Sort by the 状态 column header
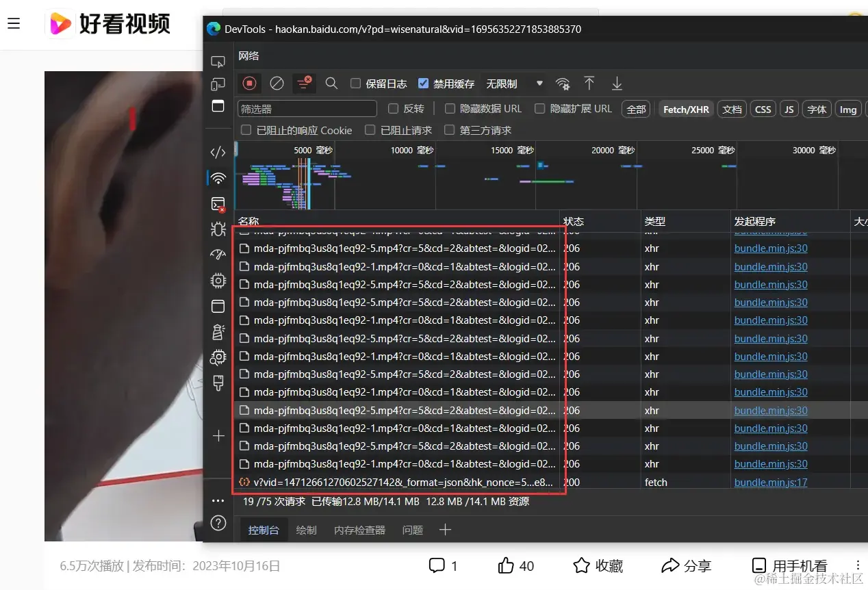The image size is (868, 590). [600, 221]
